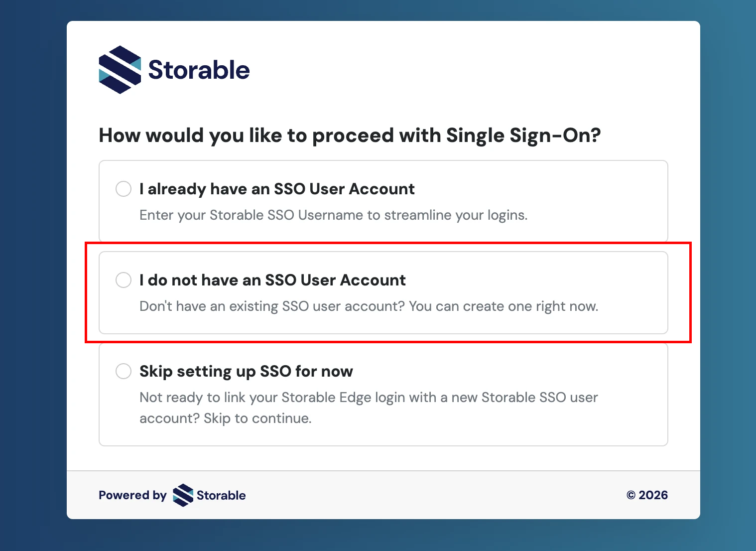This screenshot has height=551, width=756.
Task: Select the 'I do not have an SSO User Account' radio
Action: [x=123, y=280]
